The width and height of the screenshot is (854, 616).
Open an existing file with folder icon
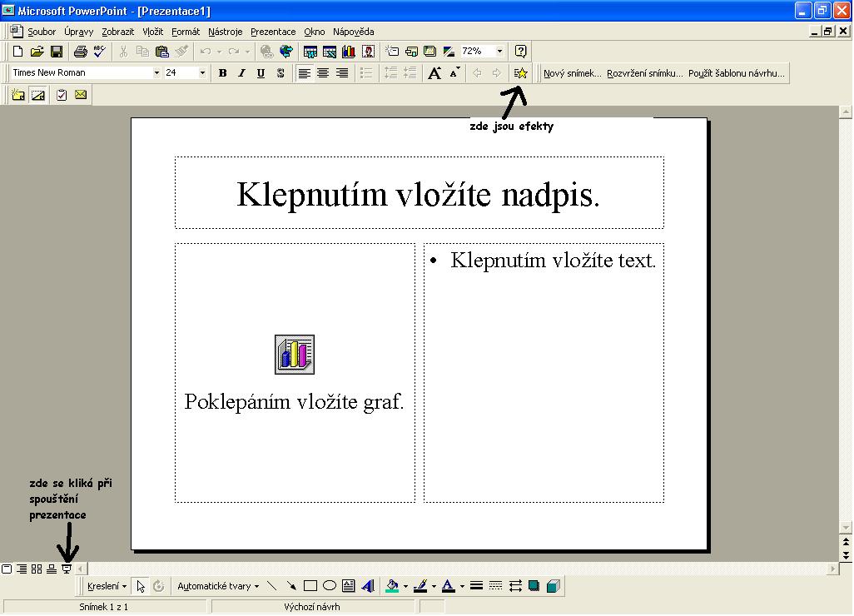(x=37, y=52)
